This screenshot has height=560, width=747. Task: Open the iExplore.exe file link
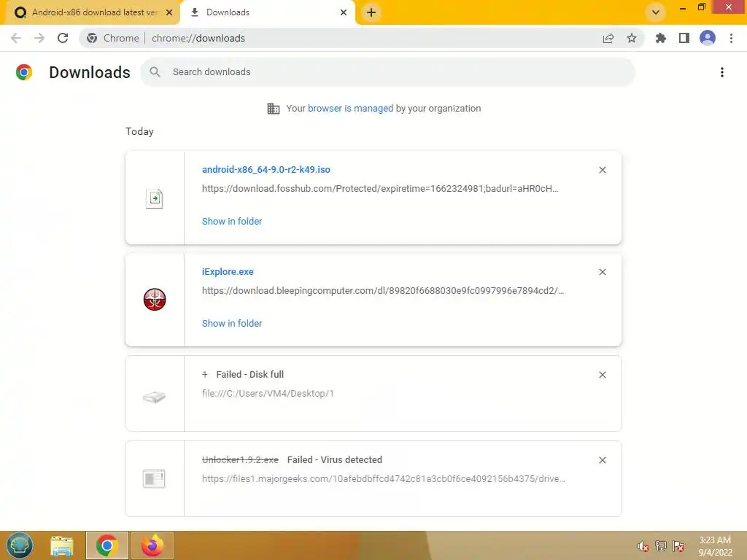(228, 271)
